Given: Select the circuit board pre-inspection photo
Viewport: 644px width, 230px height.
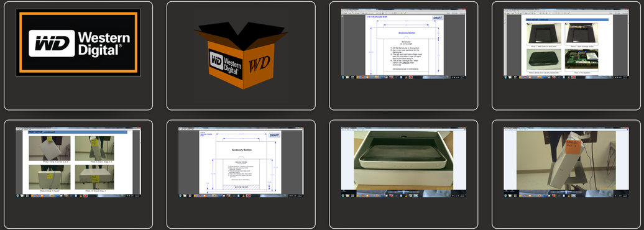Looking at the screenshot, I should tap(581, 60).
